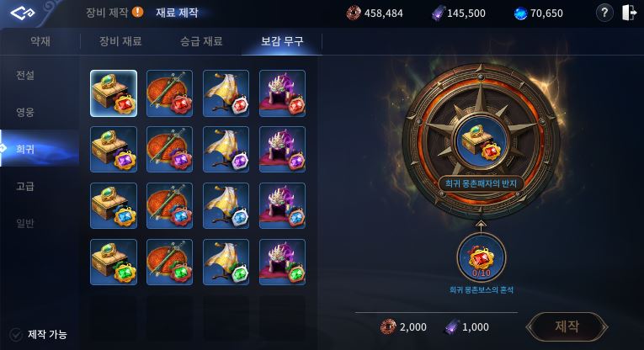Choose the 고급 grade category

25,186
